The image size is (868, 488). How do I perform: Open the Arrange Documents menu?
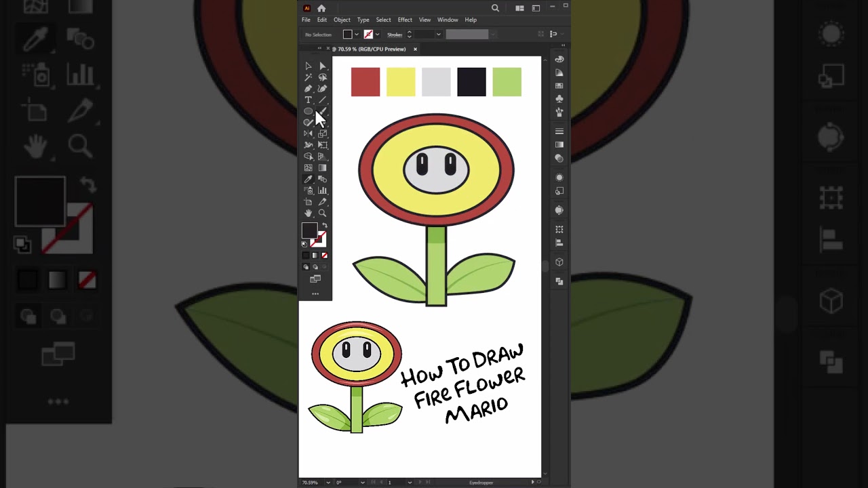[x=519, y=8]
